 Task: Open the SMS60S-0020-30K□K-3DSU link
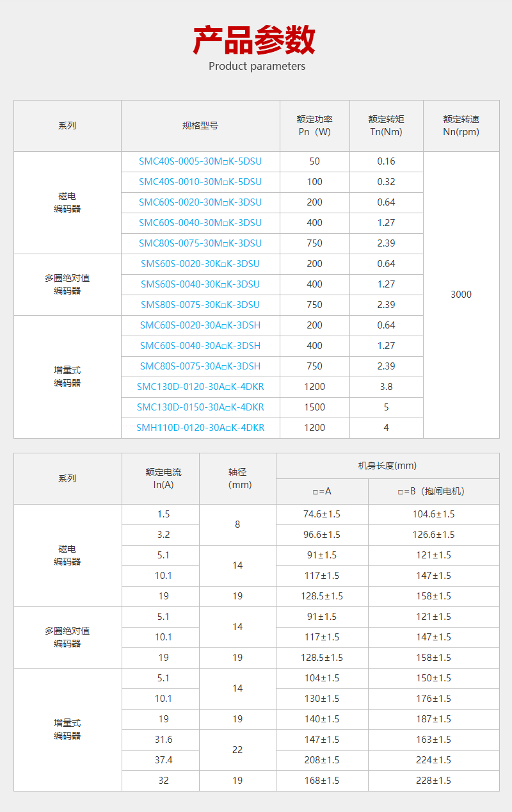[200, 264]
